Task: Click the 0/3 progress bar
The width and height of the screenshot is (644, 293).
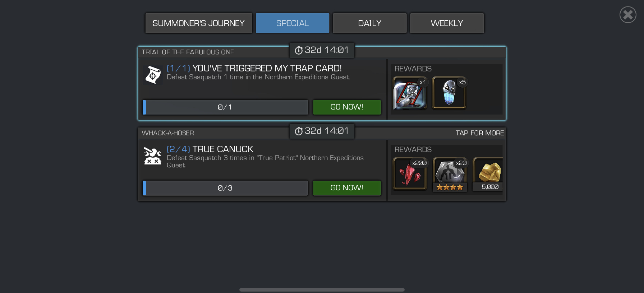Action: tap(225, 188)
